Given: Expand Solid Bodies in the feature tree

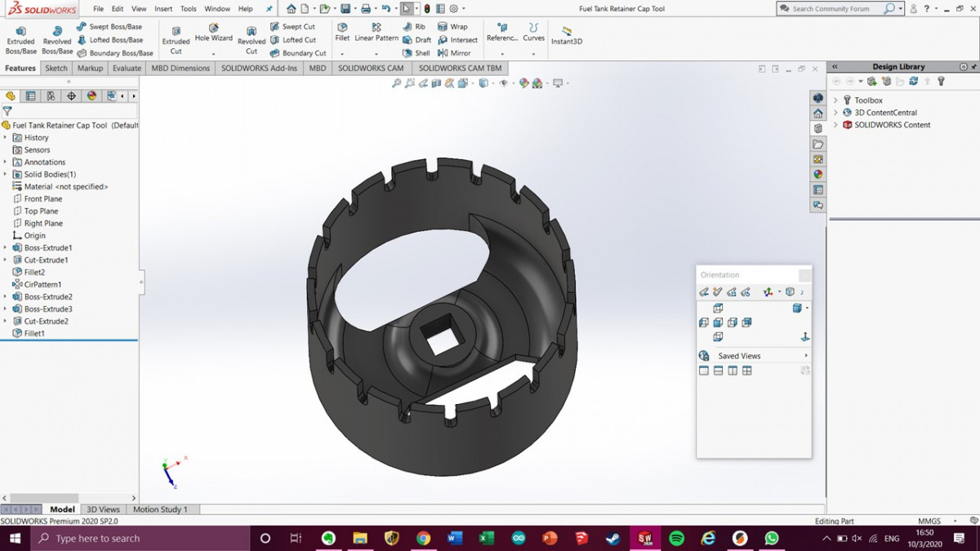Looking at the screenshot, I should coord(5,174).
